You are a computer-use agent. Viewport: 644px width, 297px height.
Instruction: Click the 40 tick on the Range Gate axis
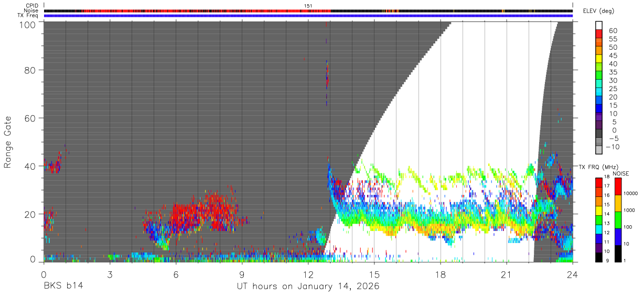click(x=30, y=166)
